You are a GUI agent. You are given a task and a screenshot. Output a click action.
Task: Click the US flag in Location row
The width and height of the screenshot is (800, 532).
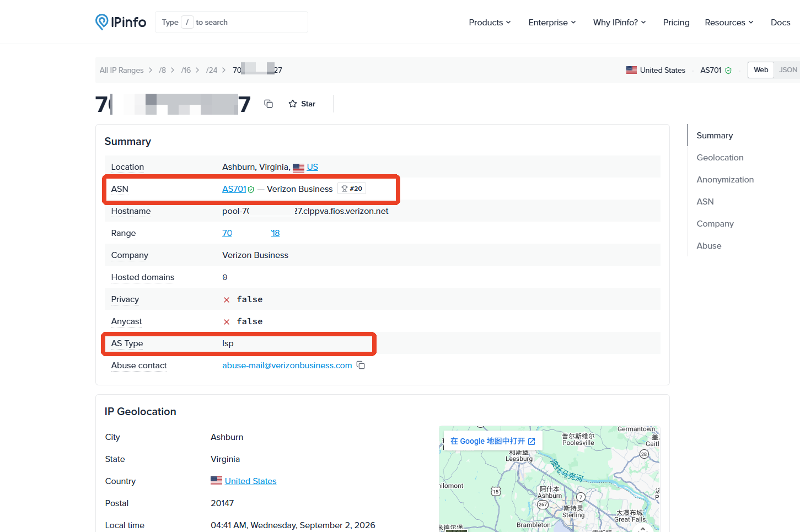tap(298, 168)
